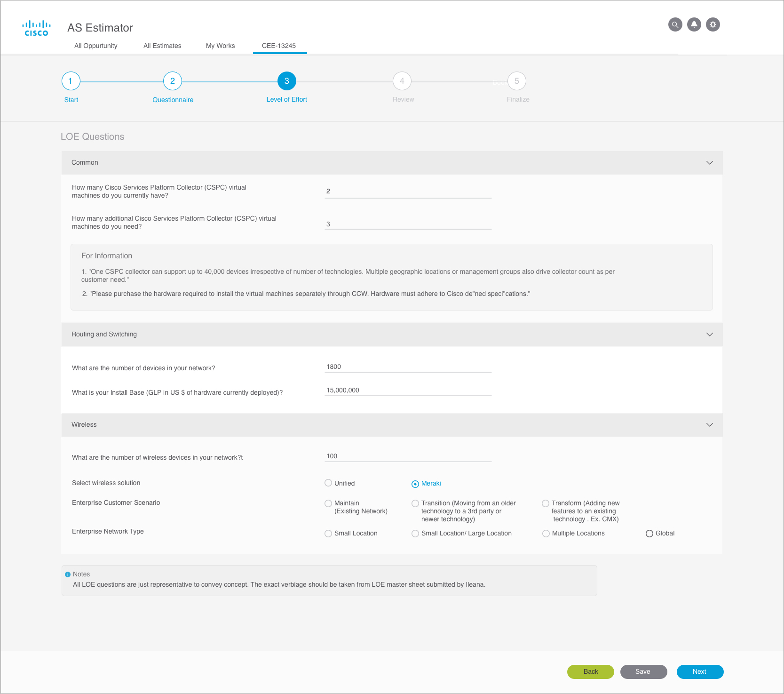Select the Meraki wireless solution
The image size is (784, 694).
pos(415,484)
